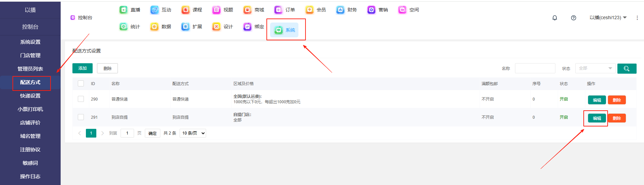This screenshot has width=644, height=185.
Task: Click the green search magnifier button
Action: tap(626, 69)
